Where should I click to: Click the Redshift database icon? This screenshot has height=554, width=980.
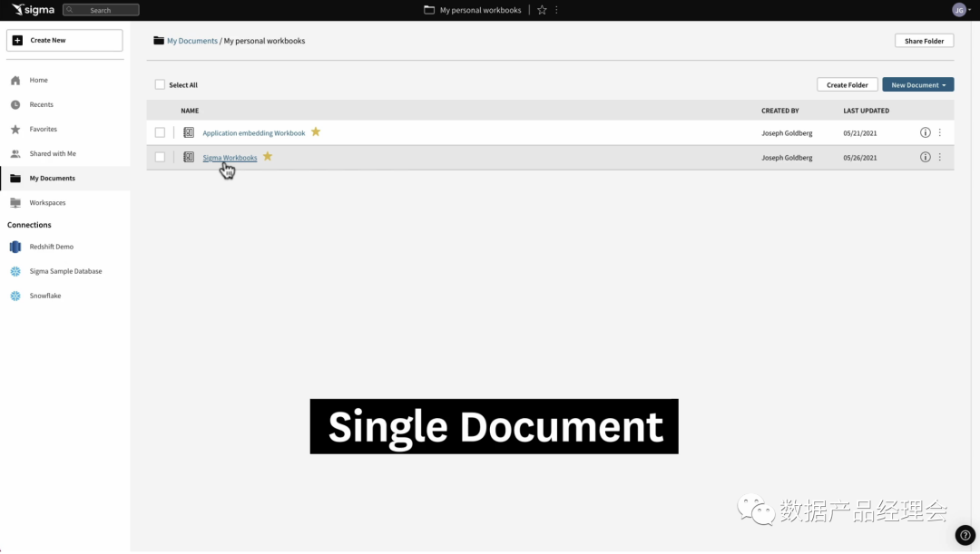pyautogui.click(x=15, y=247)
